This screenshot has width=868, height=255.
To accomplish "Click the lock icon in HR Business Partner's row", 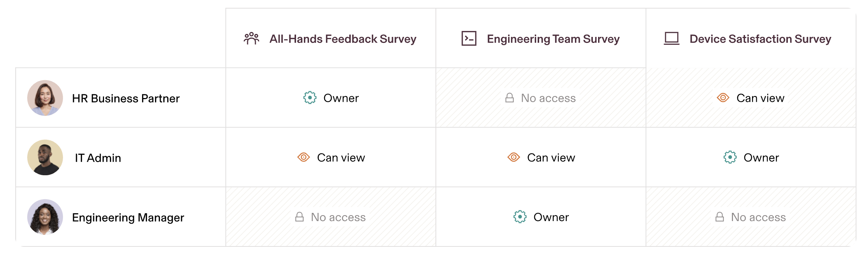I will [509, 98].
